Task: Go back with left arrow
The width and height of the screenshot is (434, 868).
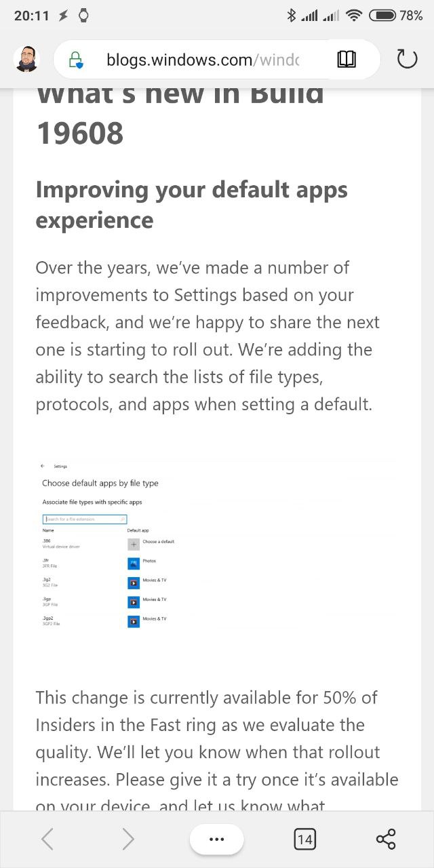Action: tap(47, 840)
